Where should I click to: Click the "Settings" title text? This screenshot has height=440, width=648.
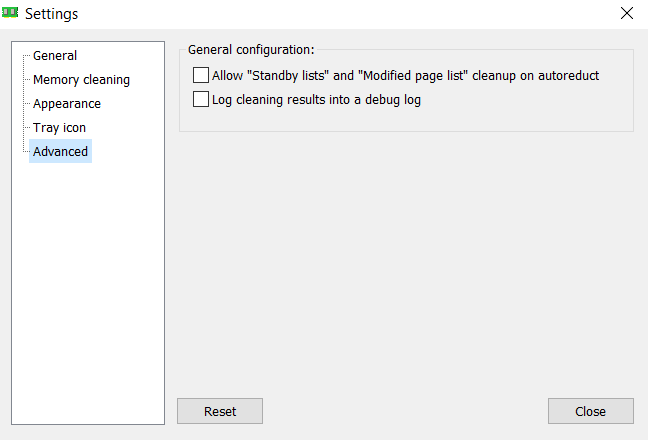click(x=52, y=14)
